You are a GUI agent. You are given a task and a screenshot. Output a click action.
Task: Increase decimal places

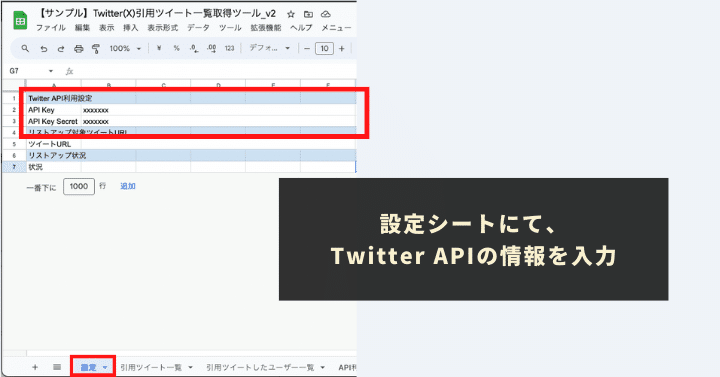[212, 48]
